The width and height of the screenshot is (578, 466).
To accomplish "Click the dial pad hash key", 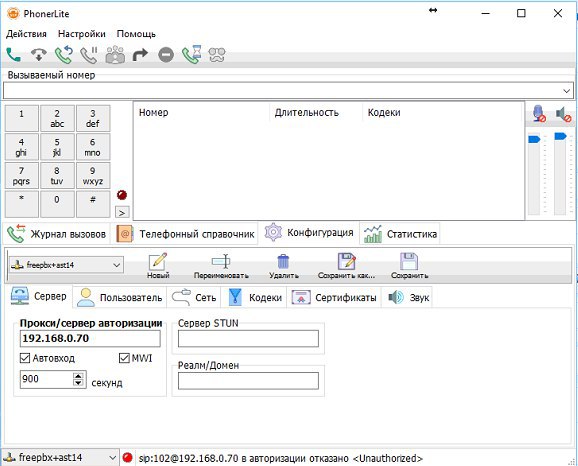I will click(x=93, y=204).
